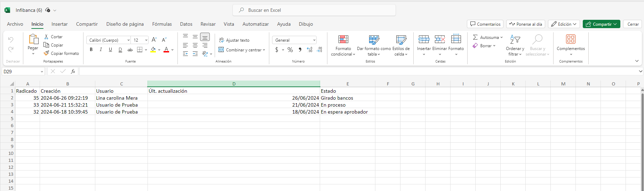This screenshot has width=644, height=191.
Task: Open font color dropdown arrow
Action: click(x=172, y=50)
